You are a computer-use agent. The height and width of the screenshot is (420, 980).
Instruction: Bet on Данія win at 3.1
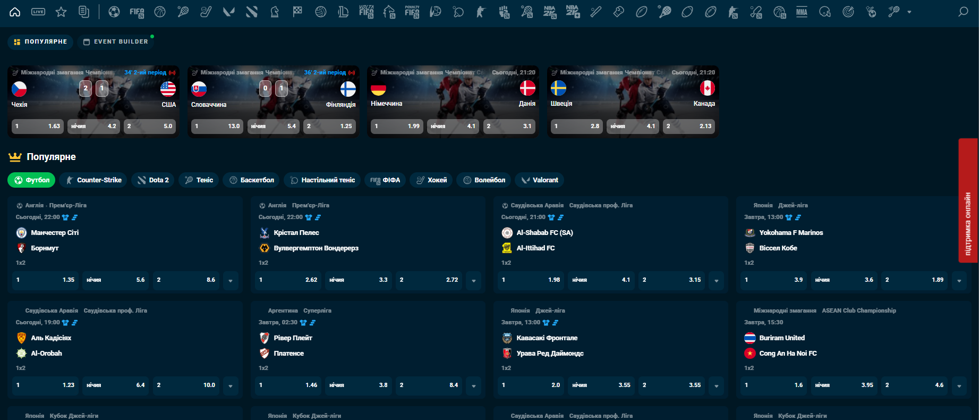click(509, 127)
